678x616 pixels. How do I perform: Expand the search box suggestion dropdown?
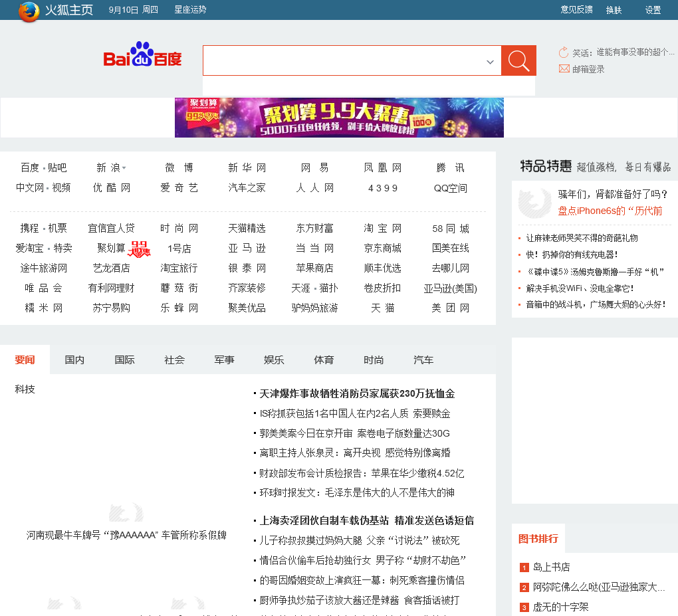click(490, 62)
